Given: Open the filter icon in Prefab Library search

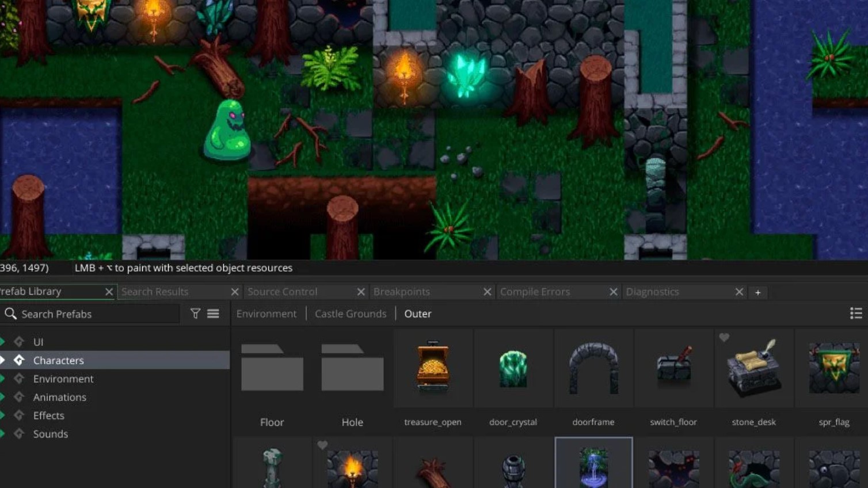Looking at the screenshot, I should [196, 314].
